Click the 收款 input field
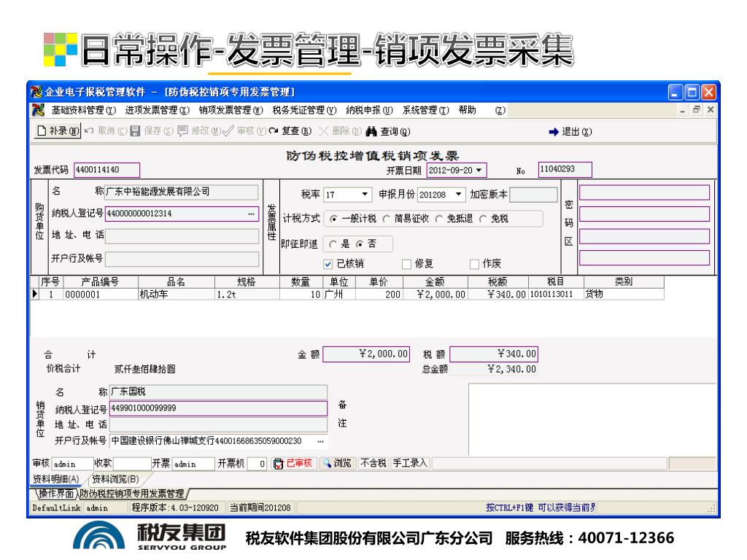The image size is (747, 560). (132, 463)
